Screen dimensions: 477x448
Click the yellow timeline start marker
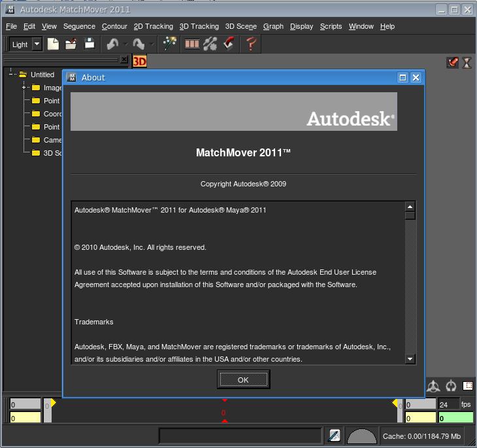53,403
